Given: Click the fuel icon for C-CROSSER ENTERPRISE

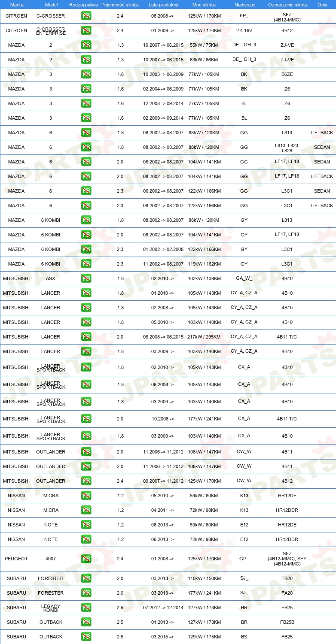Looking at the screenshot, I should (86, 30).
